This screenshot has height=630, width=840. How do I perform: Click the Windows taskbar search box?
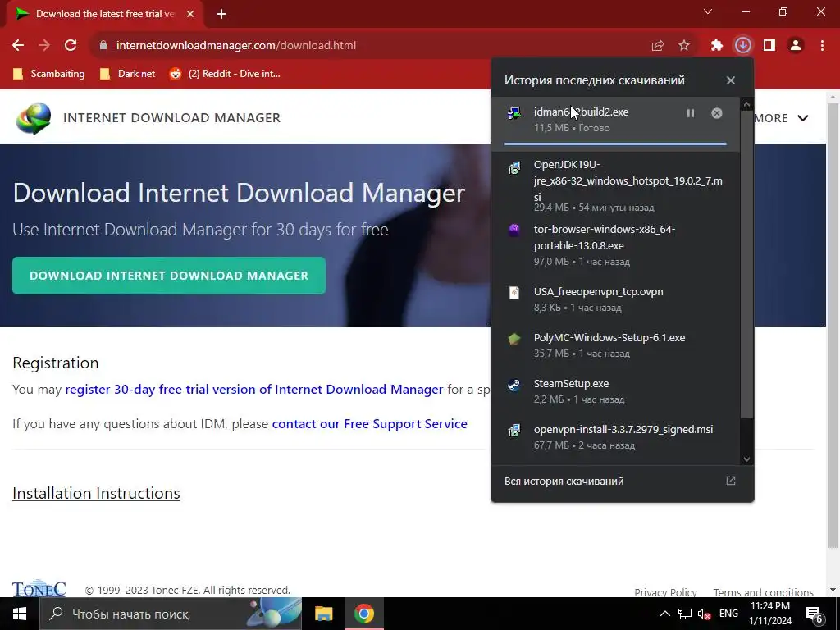[x=171, y=614]
